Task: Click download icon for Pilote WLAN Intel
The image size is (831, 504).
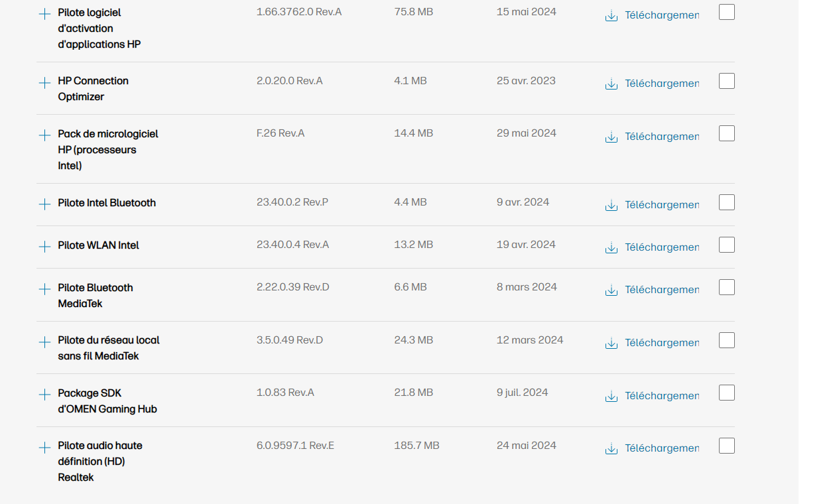Action: coord(611,248)
